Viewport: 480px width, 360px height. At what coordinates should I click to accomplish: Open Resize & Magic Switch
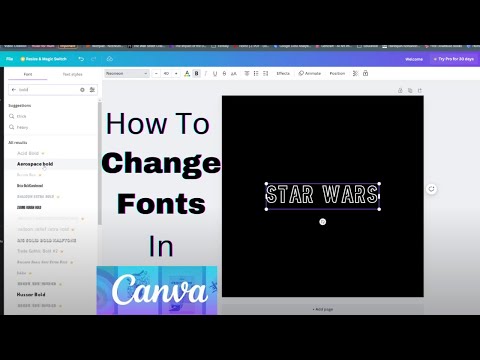[x=44, y=59]
